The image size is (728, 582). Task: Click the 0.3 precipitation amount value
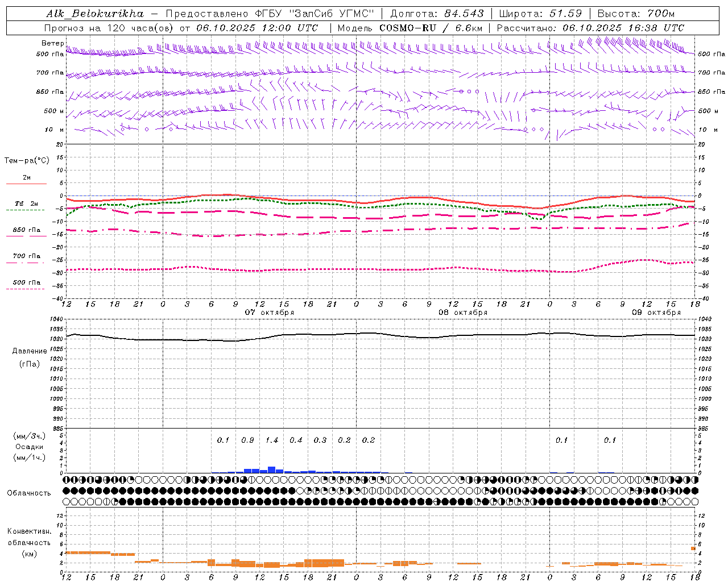tap(320, 440)
